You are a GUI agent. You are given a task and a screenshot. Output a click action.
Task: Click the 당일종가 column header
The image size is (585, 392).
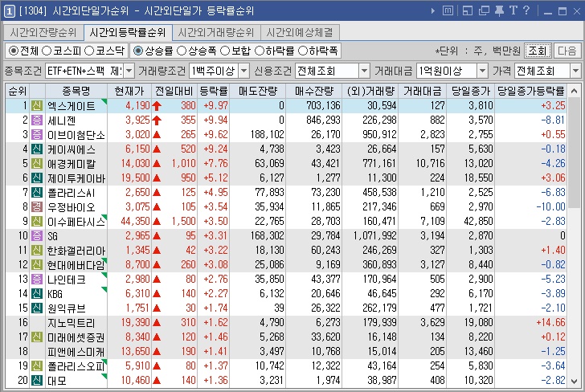(x=470, y=91)
